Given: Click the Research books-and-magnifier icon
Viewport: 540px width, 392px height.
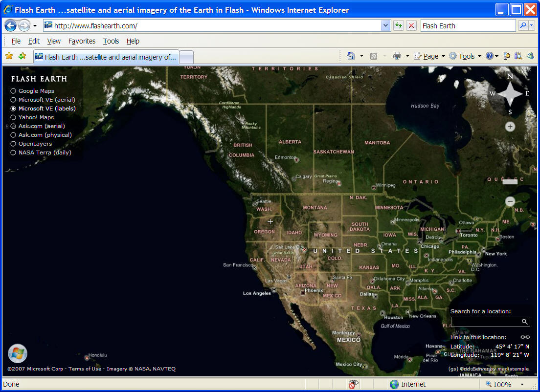Looking at the screenshot, I should 518,56.
